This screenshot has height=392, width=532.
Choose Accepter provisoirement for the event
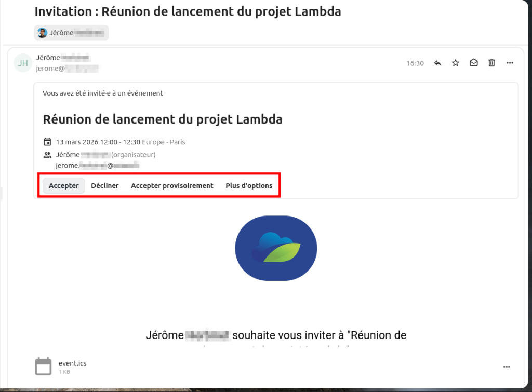(x=172, y=185)
